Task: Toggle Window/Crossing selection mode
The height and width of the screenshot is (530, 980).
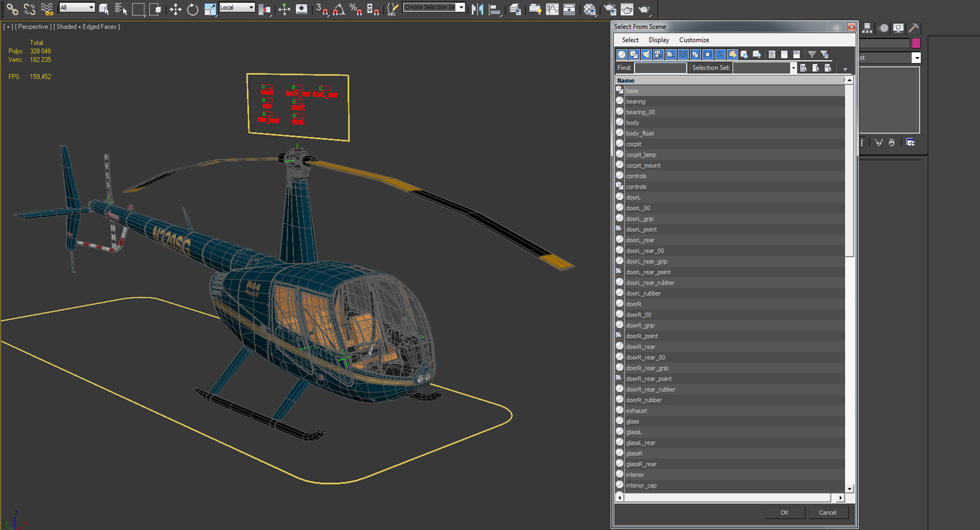Action: pyautogui.click(x=155, y=9)
